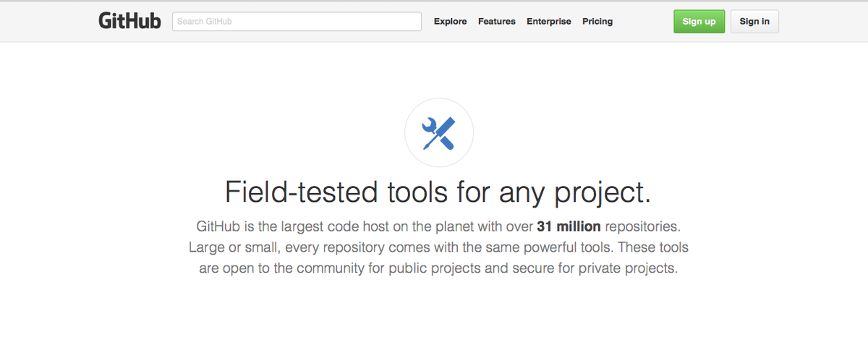Focus the Search GitHub field
The image size is (868, 361).
(297, 22)
